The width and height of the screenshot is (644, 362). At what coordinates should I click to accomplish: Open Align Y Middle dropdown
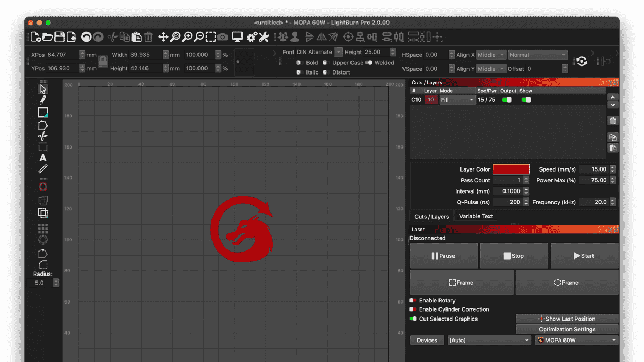click(x=491, y=69)
